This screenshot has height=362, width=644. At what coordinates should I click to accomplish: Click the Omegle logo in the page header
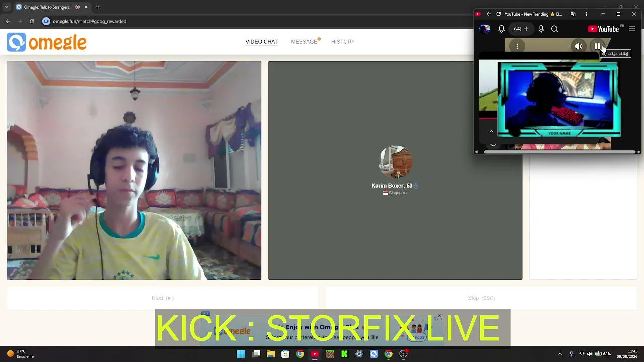[x=46, y=42]
